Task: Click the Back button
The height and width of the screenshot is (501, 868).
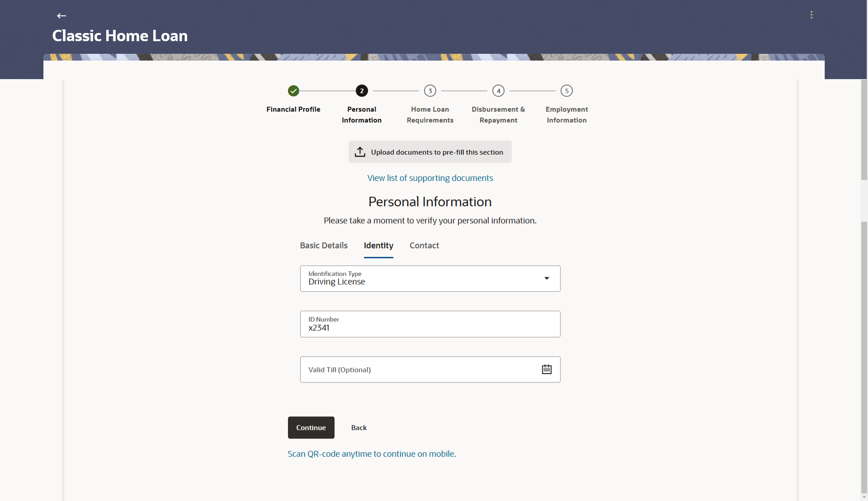Action: tap(359, 428)
